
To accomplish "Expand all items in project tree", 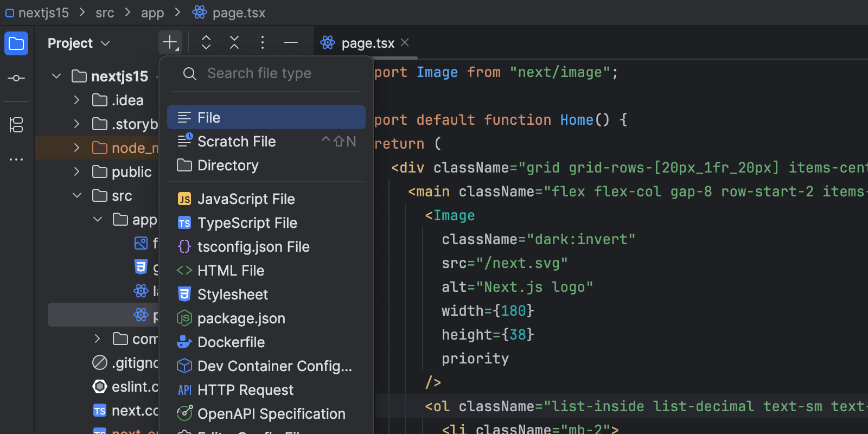I will 206,42.
